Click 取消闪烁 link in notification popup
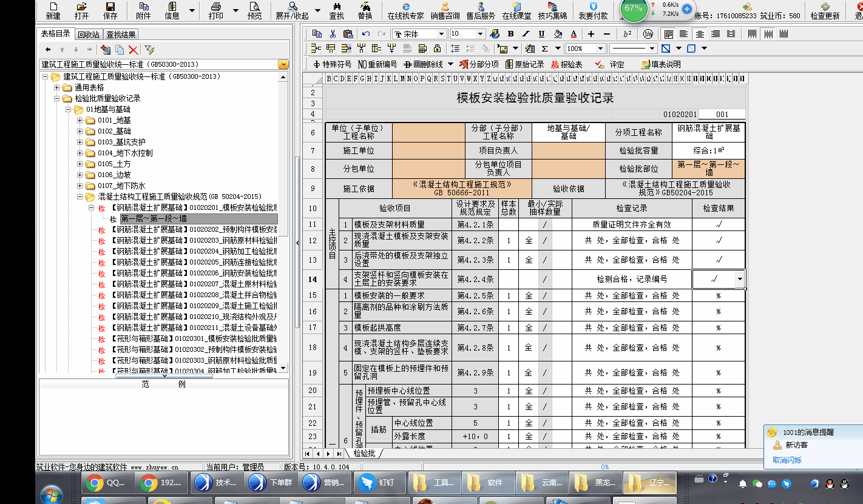The width and height of the screenshot is (863, 504). click(787, 460)
